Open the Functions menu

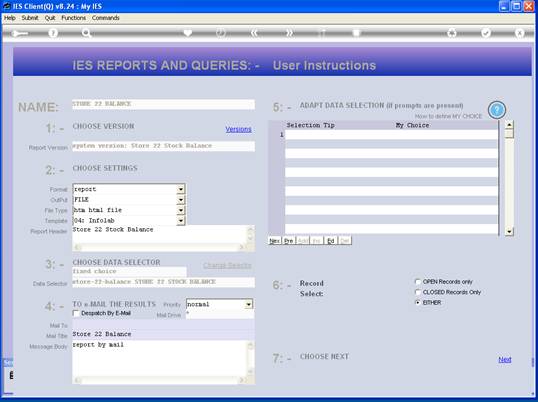pyautogui.click(x=73, y=18)
